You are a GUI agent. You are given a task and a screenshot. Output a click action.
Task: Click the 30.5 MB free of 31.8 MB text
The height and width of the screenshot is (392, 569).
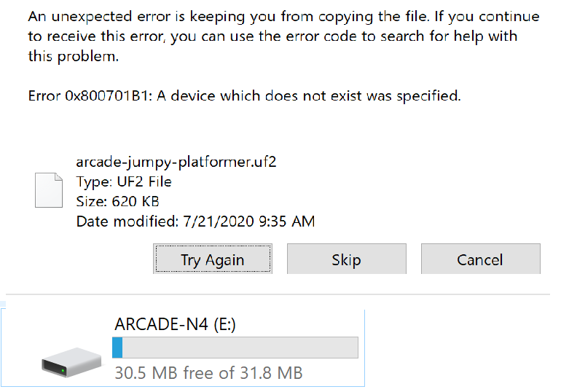[208, 373]
